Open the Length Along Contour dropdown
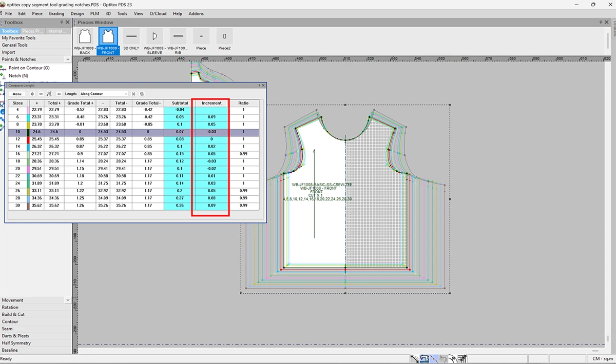Image resolution: width=616 pixels, height=364 pixels. coord(104,94)
